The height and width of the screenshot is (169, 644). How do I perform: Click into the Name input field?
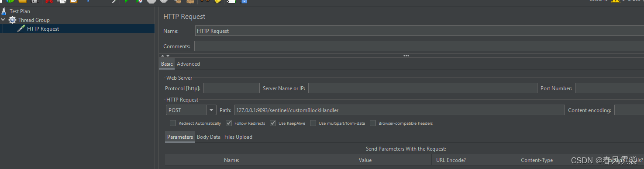419,31
